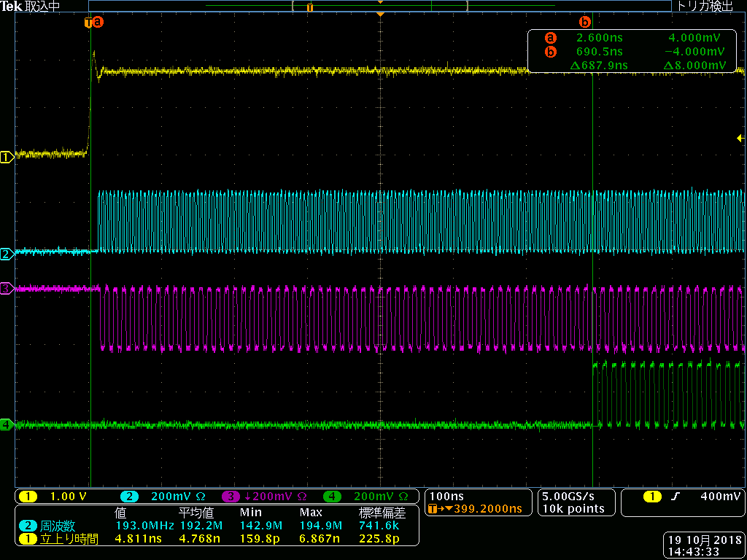This screenshot has width=747, height=560.
Task: Click the record overview bar T marker
Action: click(x=310, y=7)
